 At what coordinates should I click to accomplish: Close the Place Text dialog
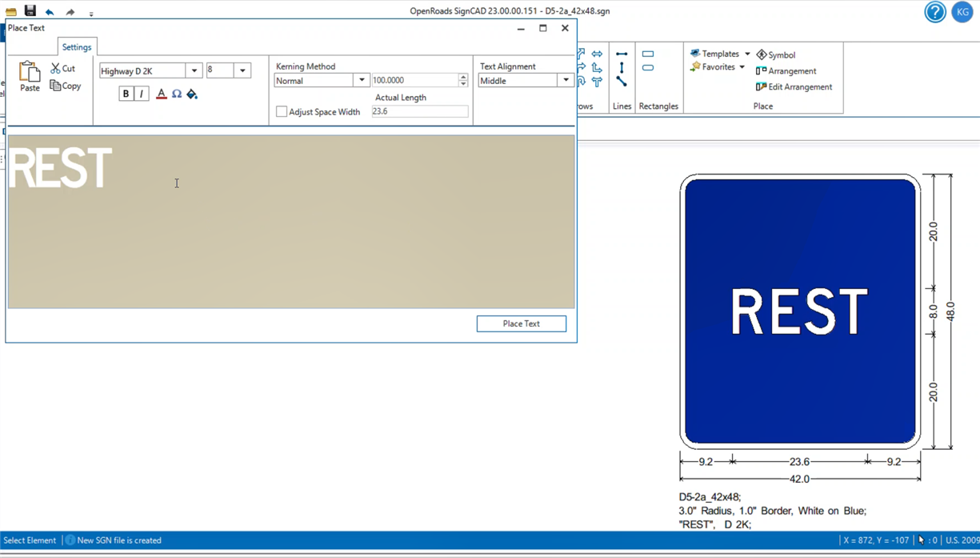(565, 28)
